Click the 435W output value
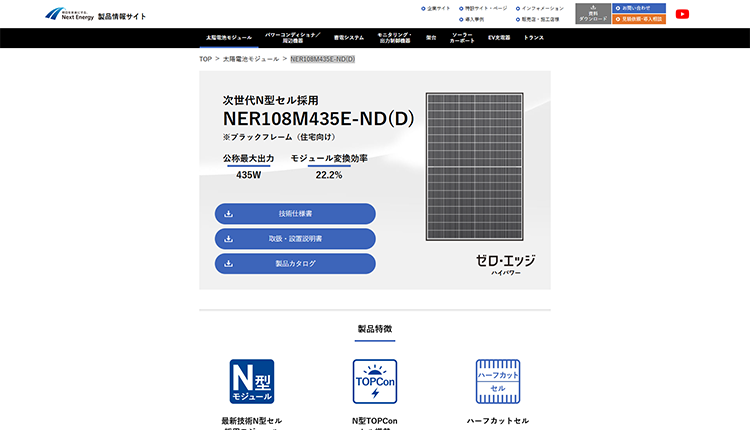This screenshot has width=750, height=430. tap(249, 175)
